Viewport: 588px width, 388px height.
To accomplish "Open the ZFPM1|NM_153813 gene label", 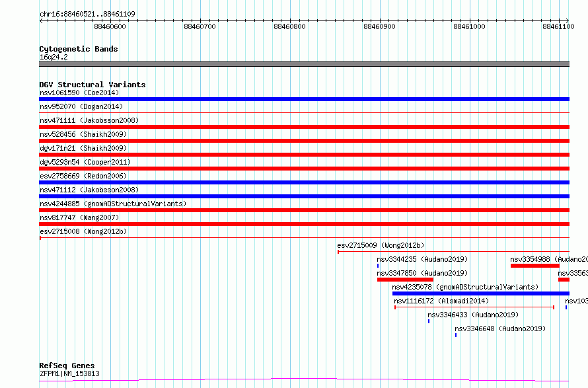I will point(69,373).
